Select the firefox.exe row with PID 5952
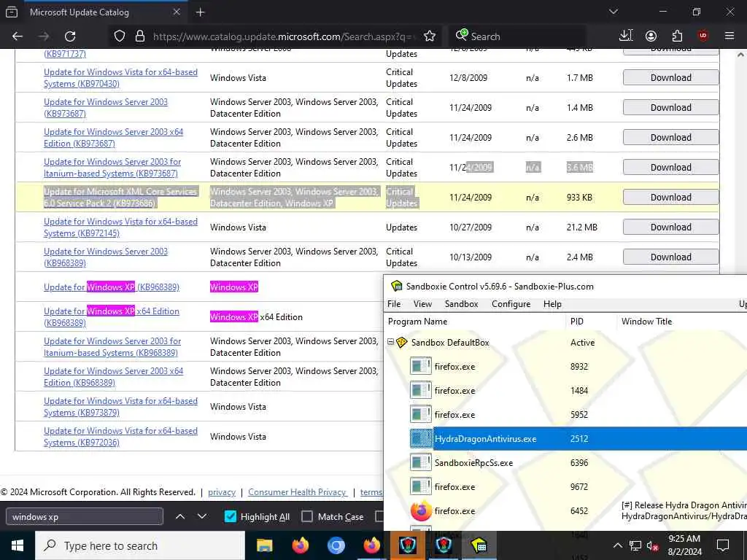The width and height of the screenshot is (747, 560). coord(566,414)
